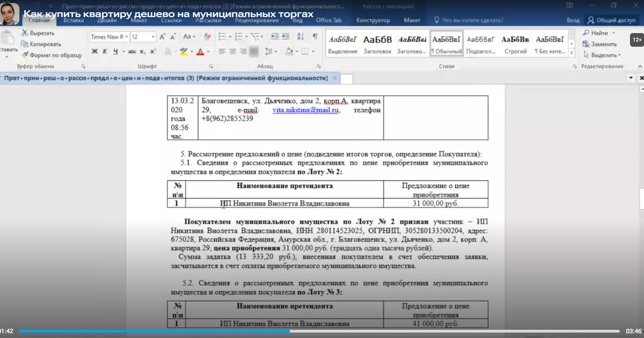Apply subscript x₂ formatting
644x338 pixels.
click(x=143, y=52)
